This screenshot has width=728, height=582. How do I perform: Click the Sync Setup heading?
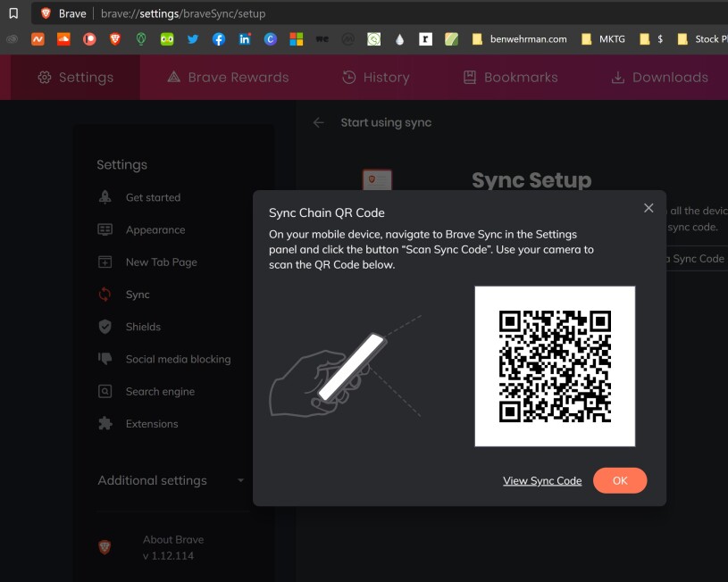(531, 180)
